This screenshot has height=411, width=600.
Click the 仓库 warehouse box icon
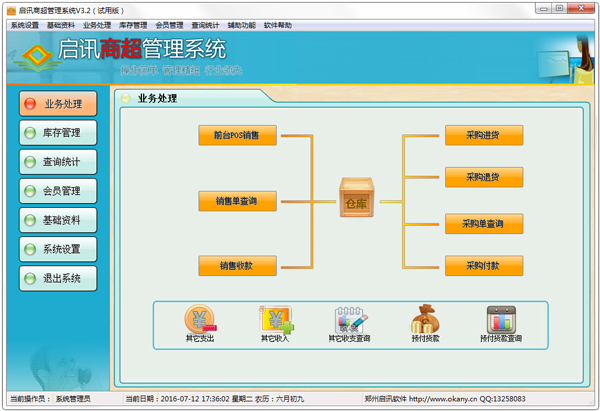pos(355,196)
